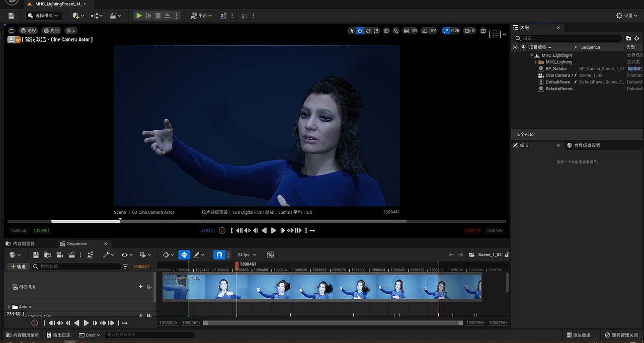Open the 编辑BP link for BP_Natalia
This screenshot has height=343, width=644.
pos(635,69)
